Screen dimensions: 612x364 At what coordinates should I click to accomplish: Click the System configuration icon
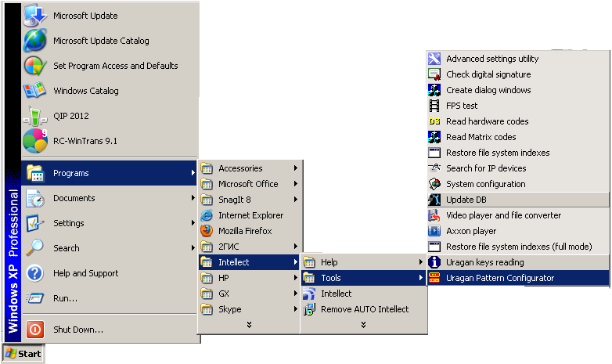coord(434,184)
